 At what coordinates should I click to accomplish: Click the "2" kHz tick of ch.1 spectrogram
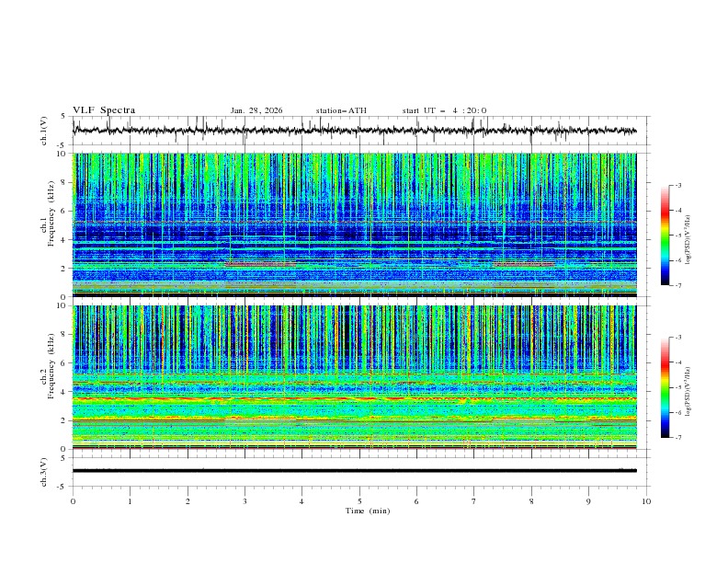pyautogui.click(x=65, y=268)
